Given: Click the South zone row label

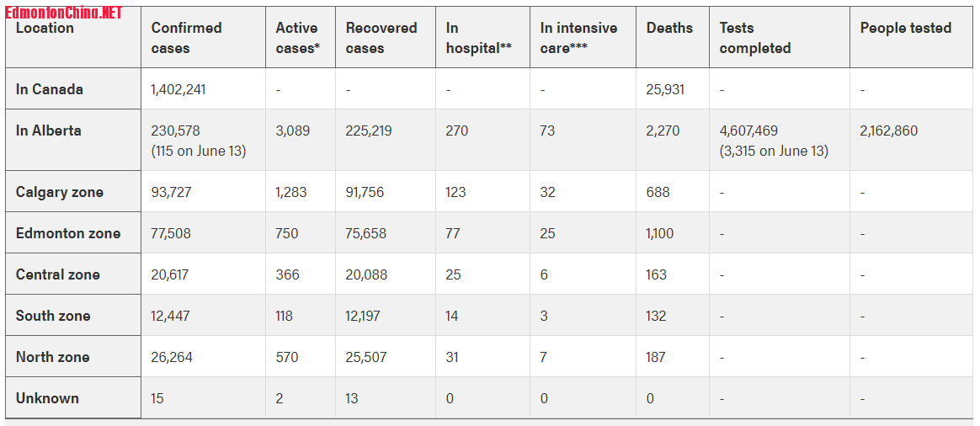Looking at the screenshot, I should 53,316.
